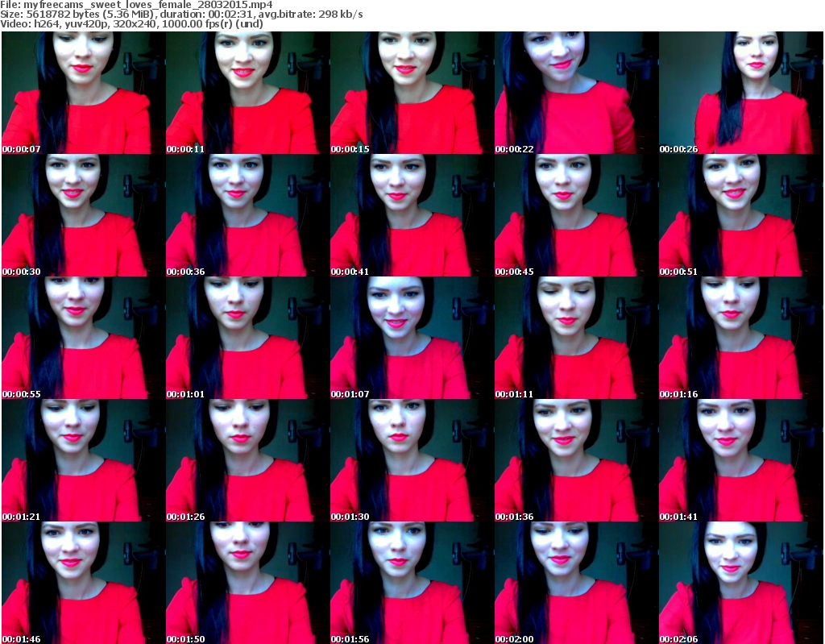Open the thumbnail frame stamped 00:01:36
The height and width of the screenshot is (644, 825).
point(576,460)
